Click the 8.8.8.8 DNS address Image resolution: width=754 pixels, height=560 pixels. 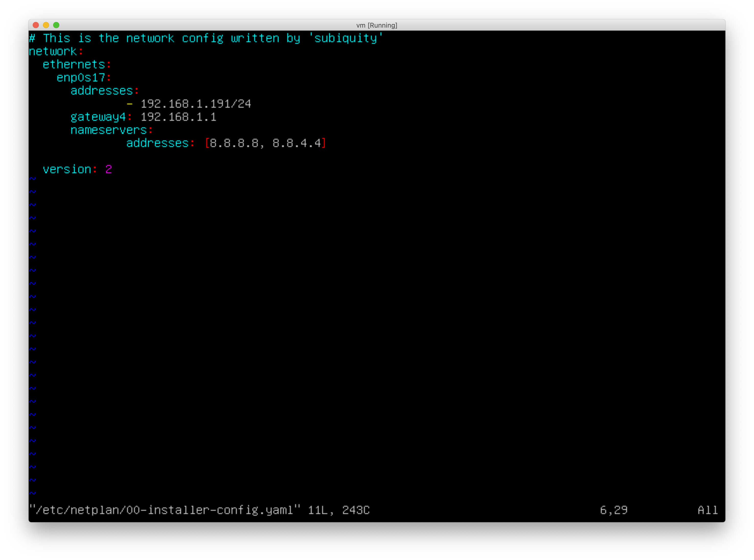tap(234, 143)
